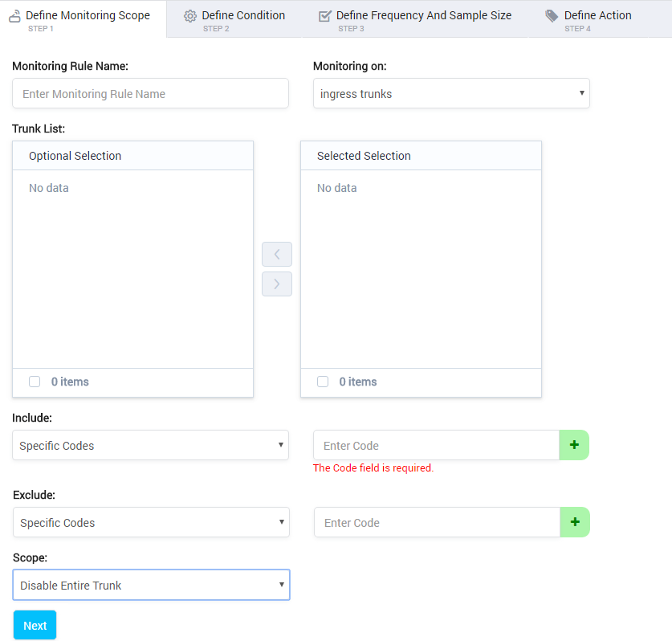Click the left arrow to move trunks back

[x=276, y=254]
